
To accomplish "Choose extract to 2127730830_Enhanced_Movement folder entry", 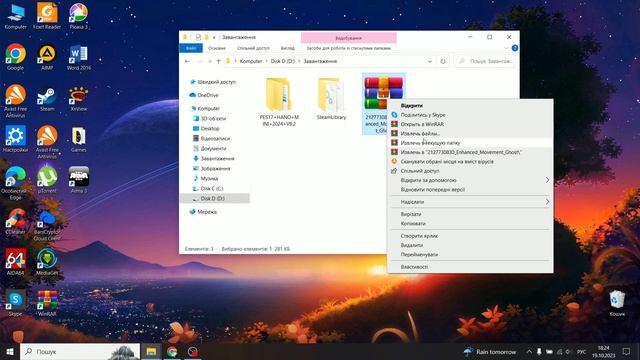I will (470, 152).
